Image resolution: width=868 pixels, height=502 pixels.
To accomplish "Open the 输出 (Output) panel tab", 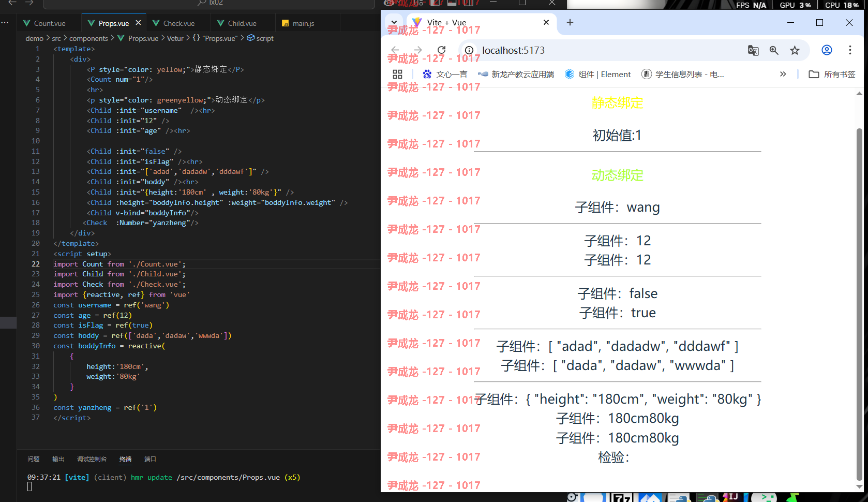I will [x=58, y=459].
